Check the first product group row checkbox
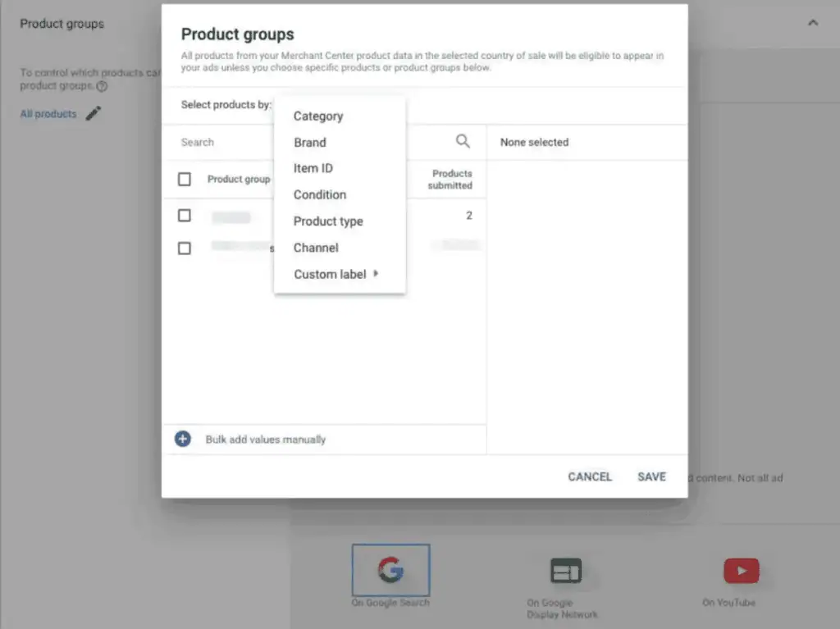The width and height of the screenshot is (840, 629). coord(185,216)
